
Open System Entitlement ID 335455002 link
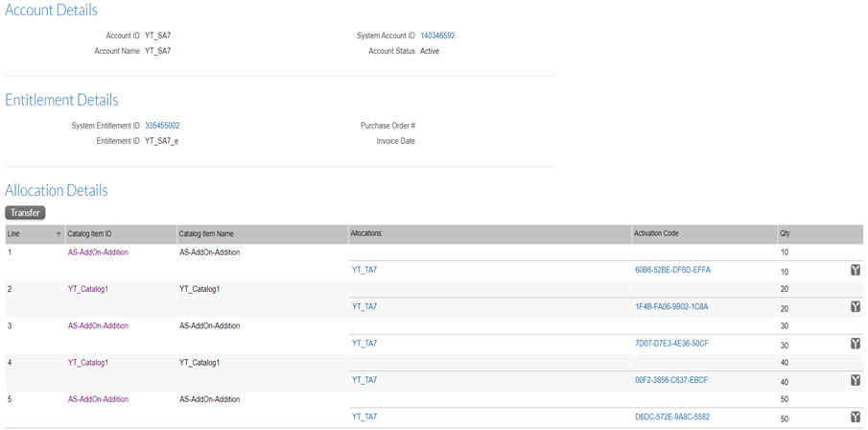point(162,126)
